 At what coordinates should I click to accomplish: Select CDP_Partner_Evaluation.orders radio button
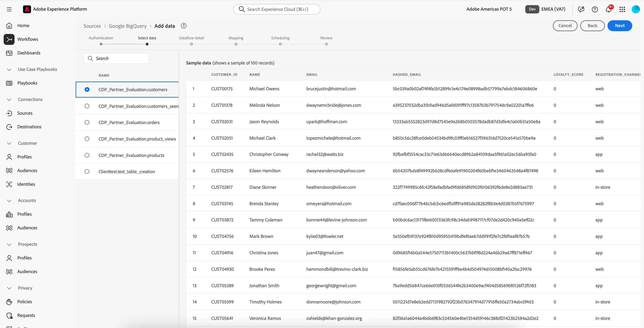[x=87, y=122]
